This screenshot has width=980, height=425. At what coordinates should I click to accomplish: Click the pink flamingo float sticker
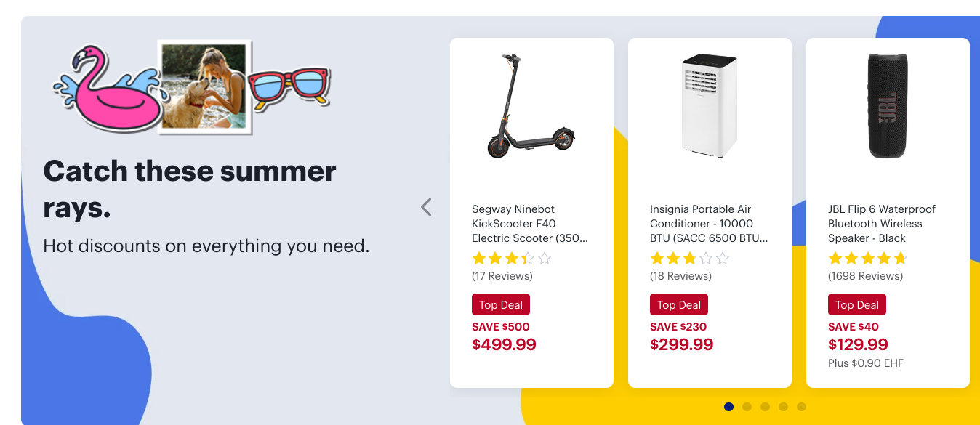(109, 89)
